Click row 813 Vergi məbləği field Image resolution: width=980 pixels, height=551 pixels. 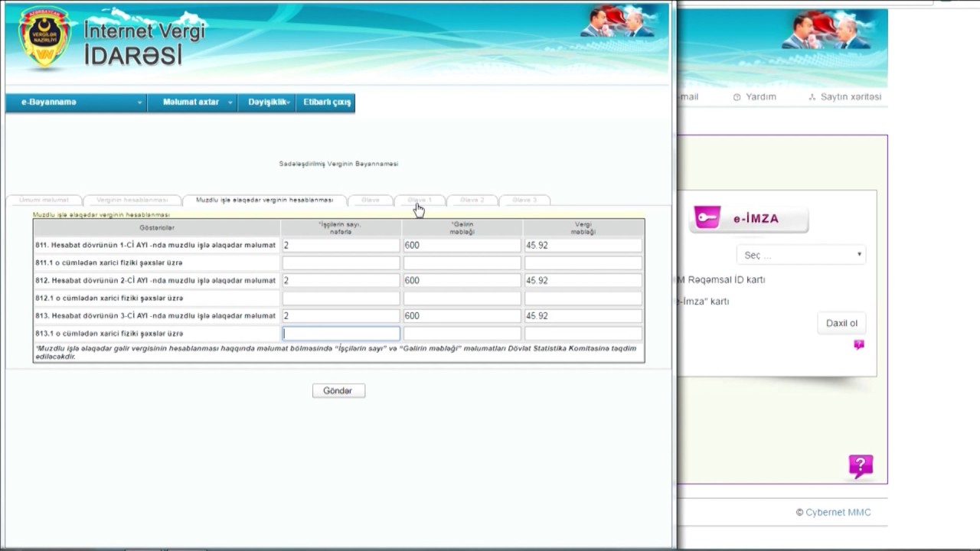583,316
